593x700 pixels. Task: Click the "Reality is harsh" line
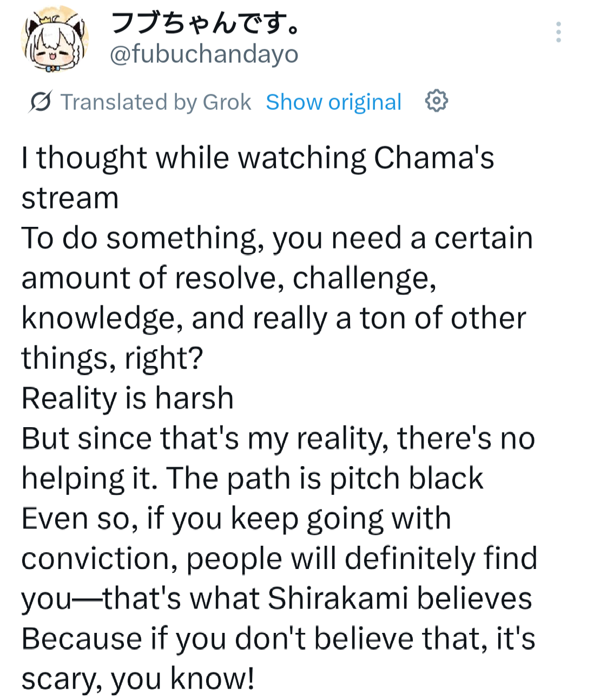pyautogui.click(x=127, y=398)
